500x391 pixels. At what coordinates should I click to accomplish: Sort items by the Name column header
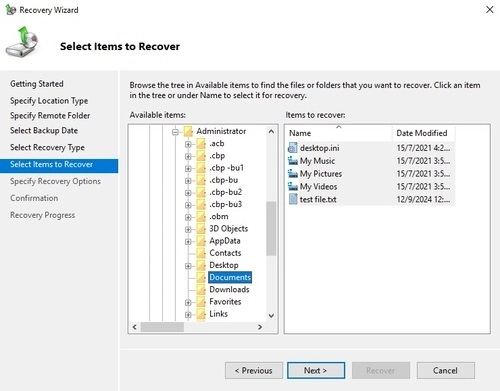click(339, 133)
